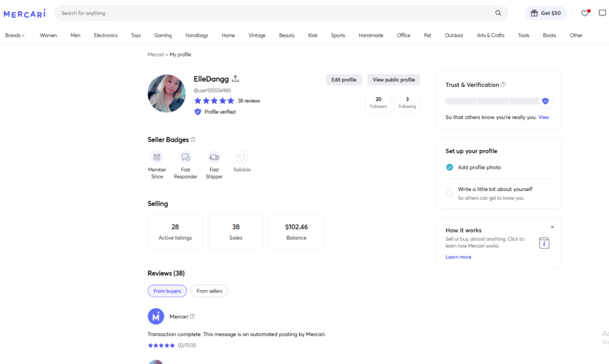Open the 20 Followers box

click(x=378, y=102)
